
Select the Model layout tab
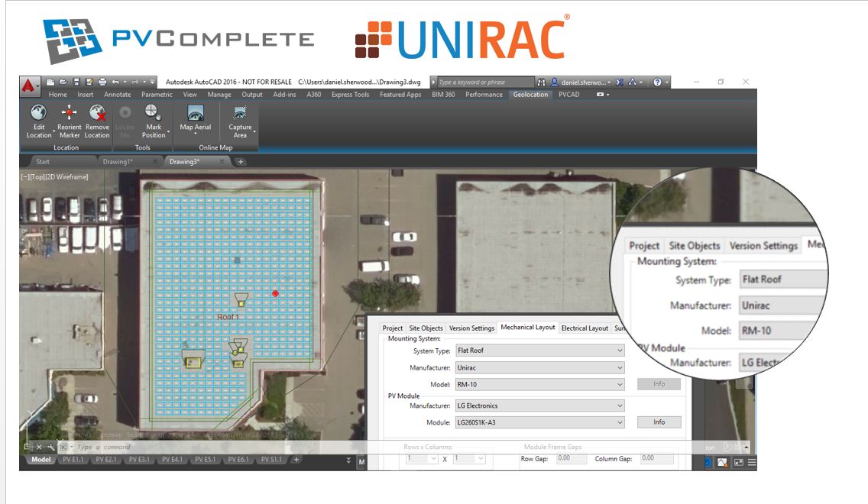41,459
